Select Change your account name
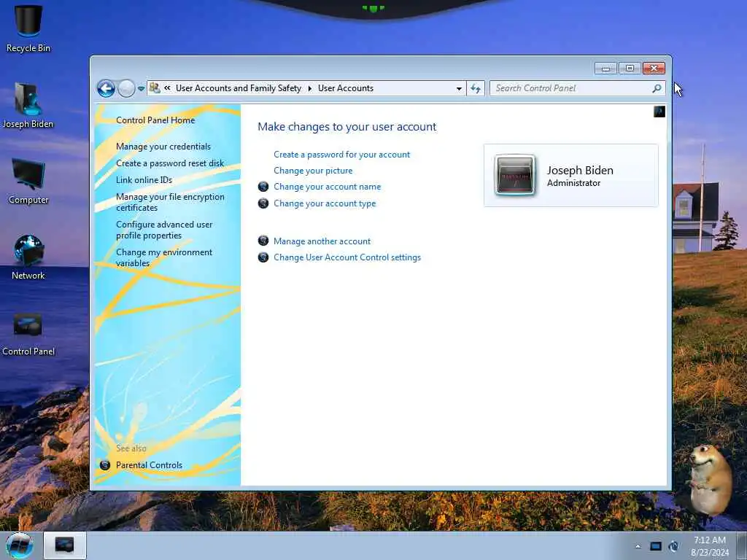The image size is (747, 560). 328,187
